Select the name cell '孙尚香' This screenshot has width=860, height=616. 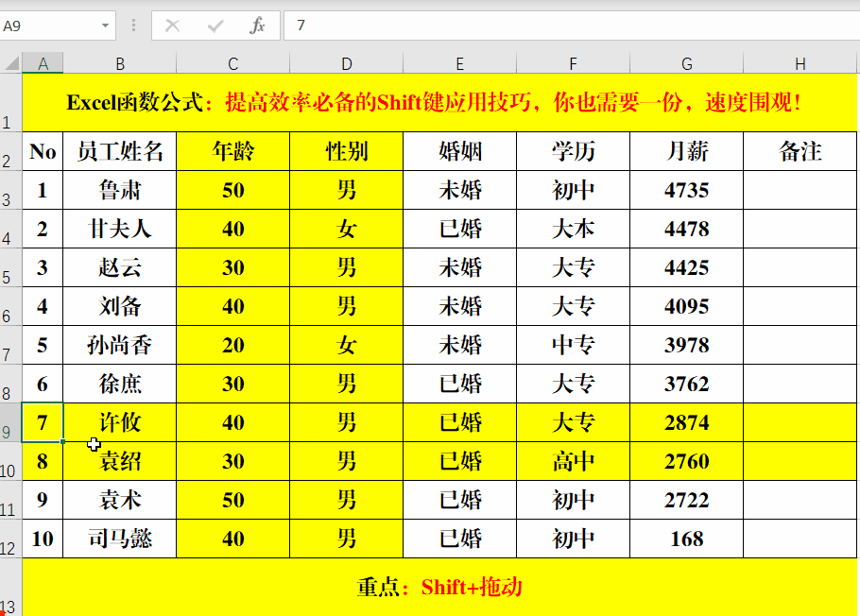[x=120, y=345]
